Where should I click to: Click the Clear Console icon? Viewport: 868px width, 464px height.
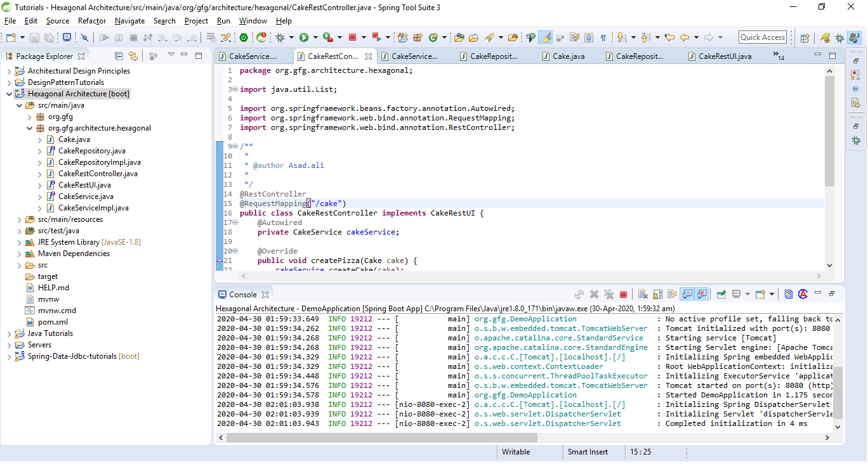(x=643, y=294)
